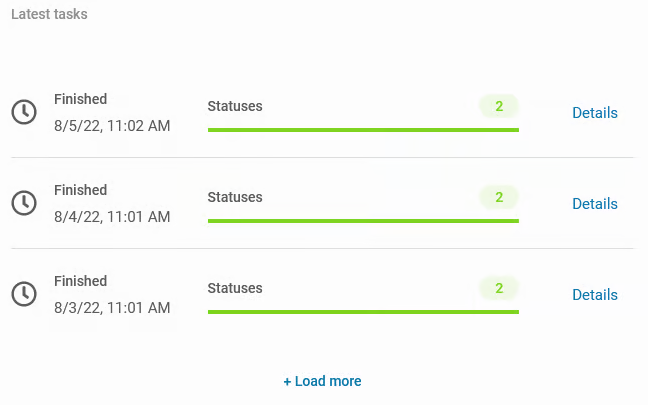Viewport: 648px width, 405px height.
Task: Click the clock icon for the 8/5/22 task
Action: (x=24, y=112)
